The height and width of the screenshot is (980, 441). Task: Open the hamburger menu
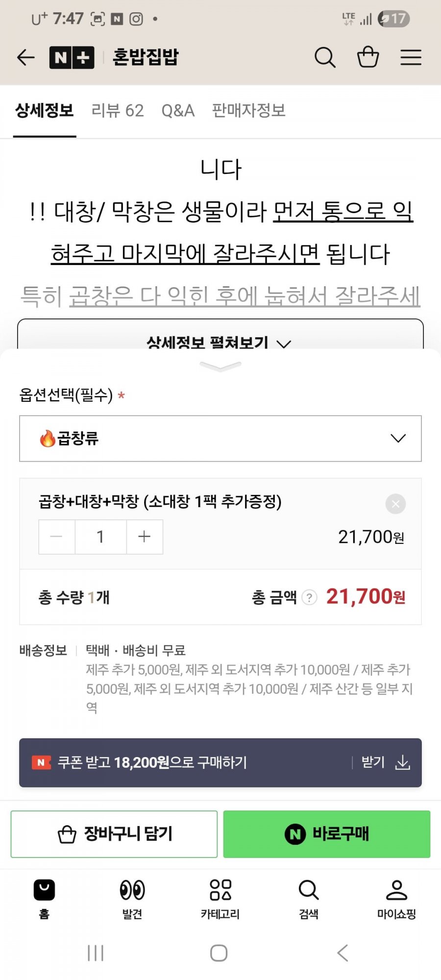411,57
